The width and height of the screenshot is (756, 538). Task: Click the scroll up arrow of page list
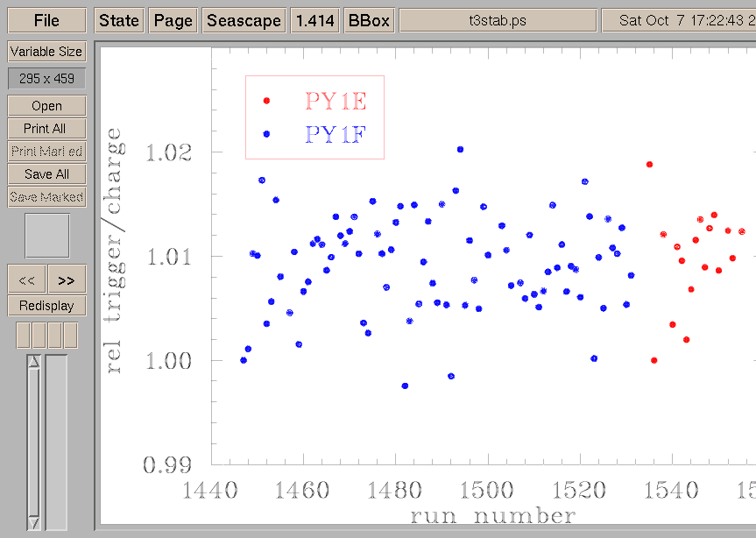33,362
